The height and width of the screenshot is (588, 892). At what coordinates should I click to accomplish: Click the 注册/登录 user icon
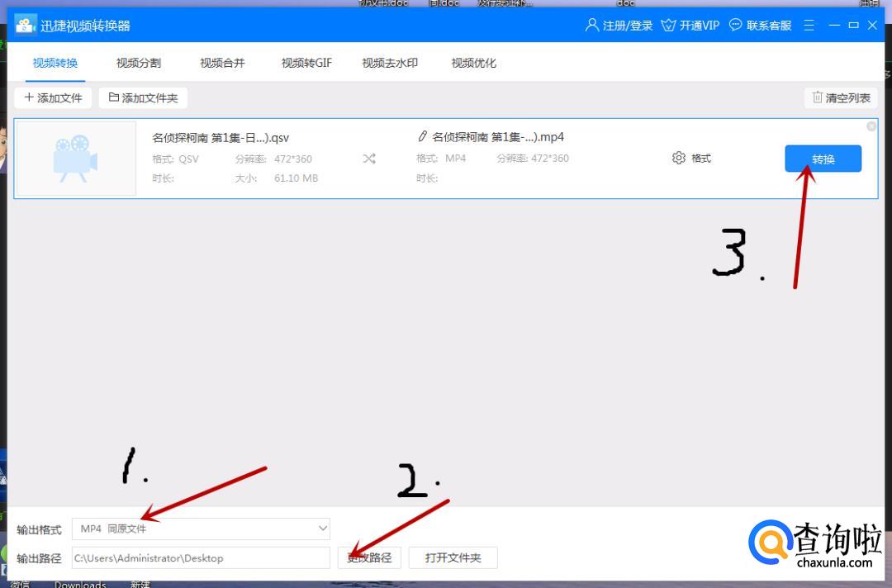[591, 26]
